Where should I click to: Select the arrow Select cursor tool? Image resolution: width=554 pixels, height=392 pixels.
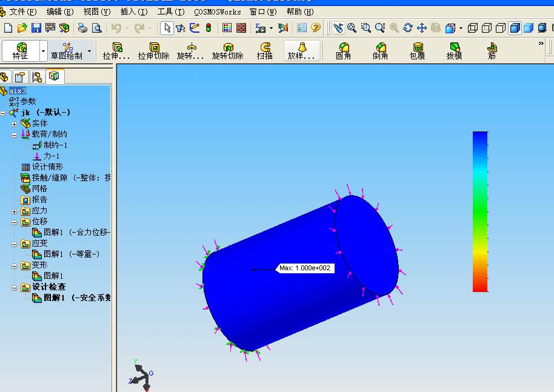tap(167, 27)
